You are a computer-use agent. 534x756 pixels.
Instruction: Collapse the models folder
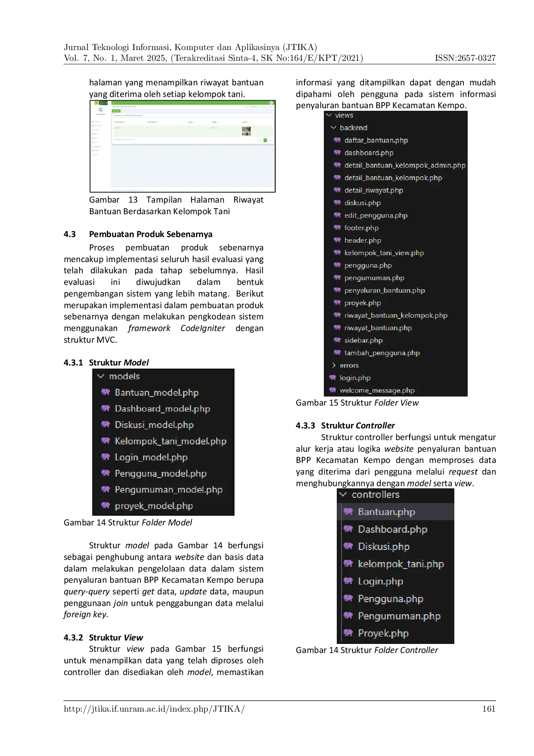pos(101,376)
